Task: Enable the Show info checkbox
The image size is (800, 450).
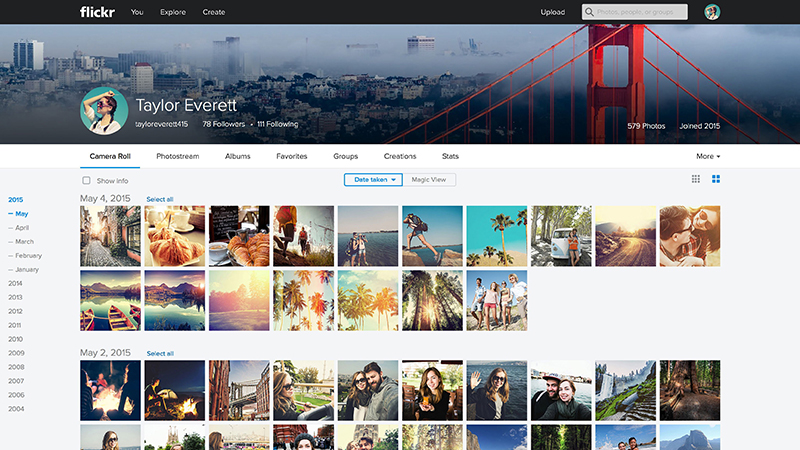Action: click(x=86, y=181)
